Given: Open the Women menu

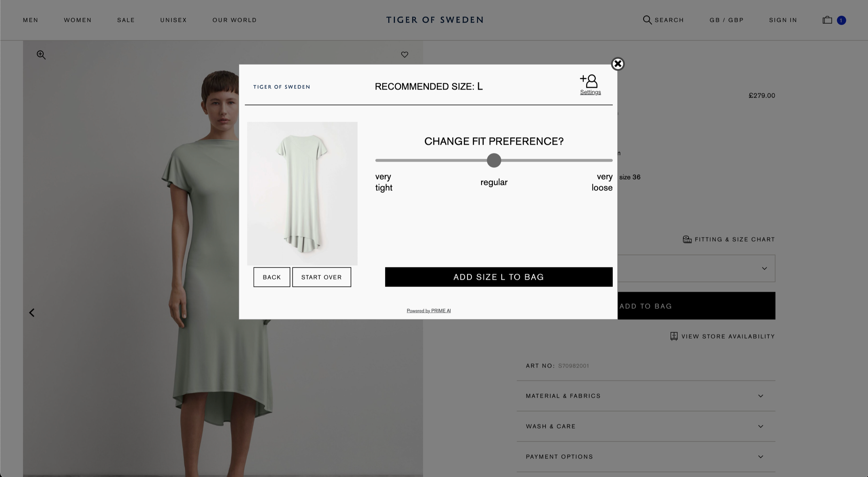Looking at the screenshot, I should pyautogui.click(x=78, y=20).
